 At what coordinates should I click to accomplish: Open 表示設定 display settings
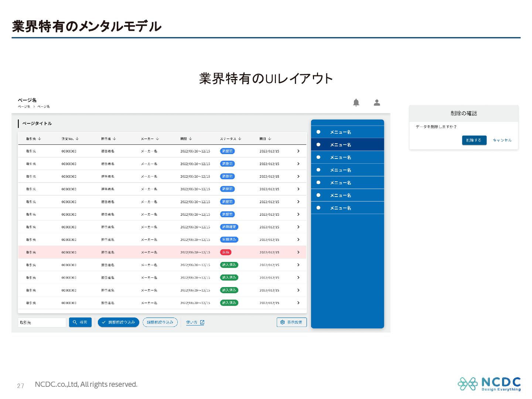[x=291, y=322]
